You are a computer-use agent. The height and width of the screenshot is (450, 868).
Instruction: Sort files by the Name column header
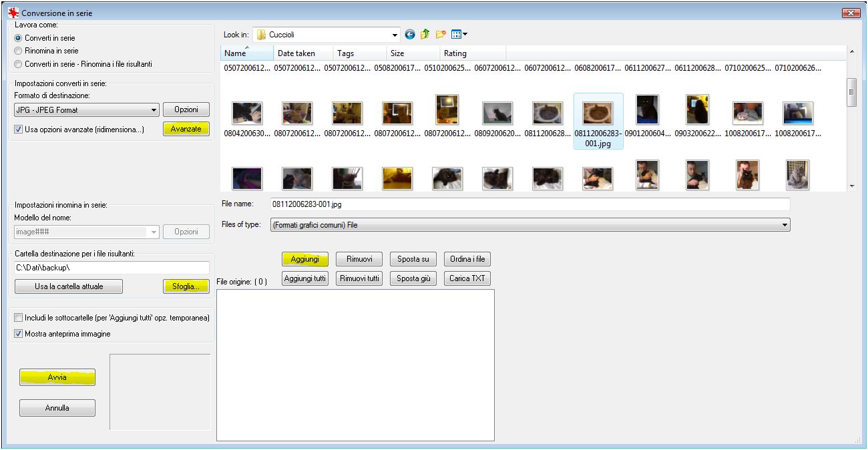(246, 53)
